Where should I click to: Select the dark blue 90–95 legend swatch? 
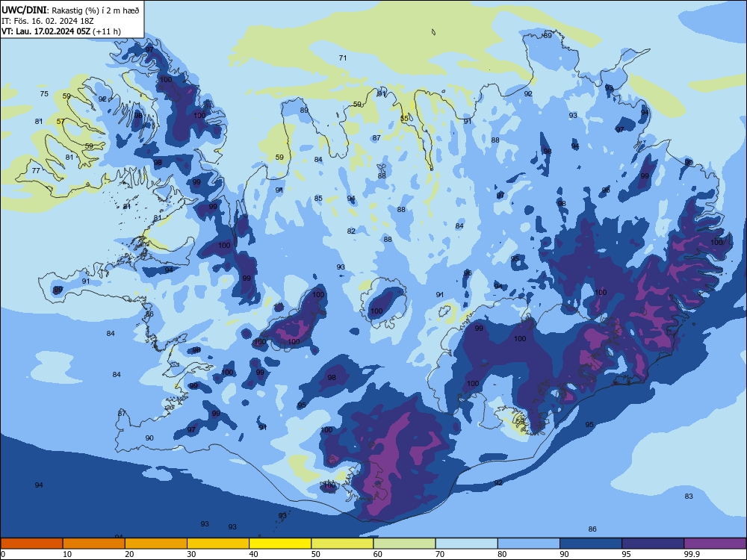(591, 544)
